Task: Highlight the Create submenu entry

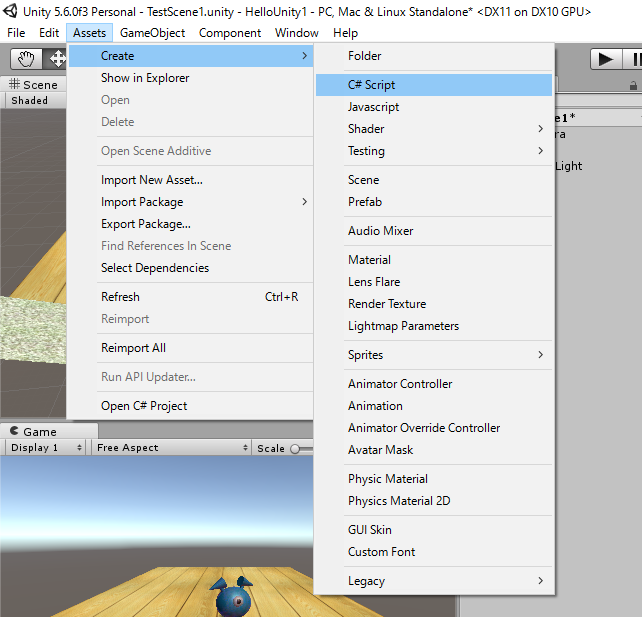Action: 191,56
